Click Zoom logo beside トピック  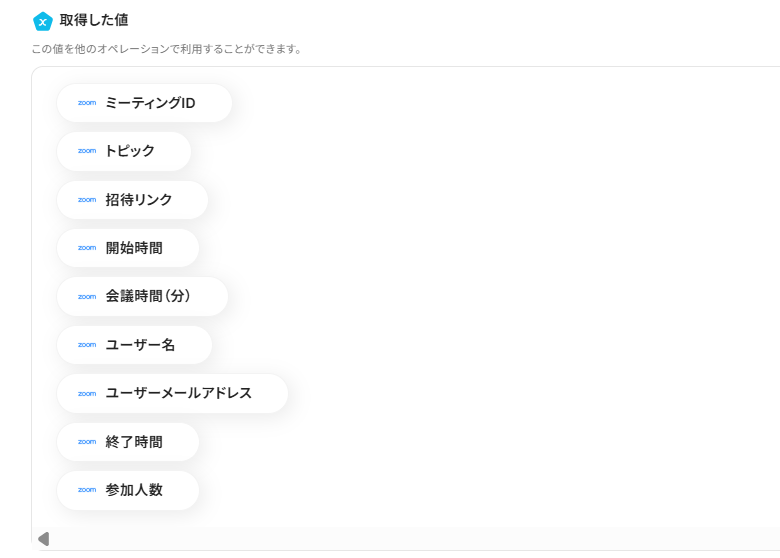[x=86, y=151]
